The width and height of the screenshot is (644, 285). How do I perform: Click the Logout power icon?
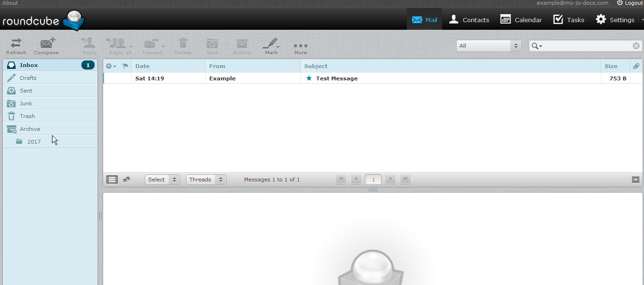(x=620, y=3)
